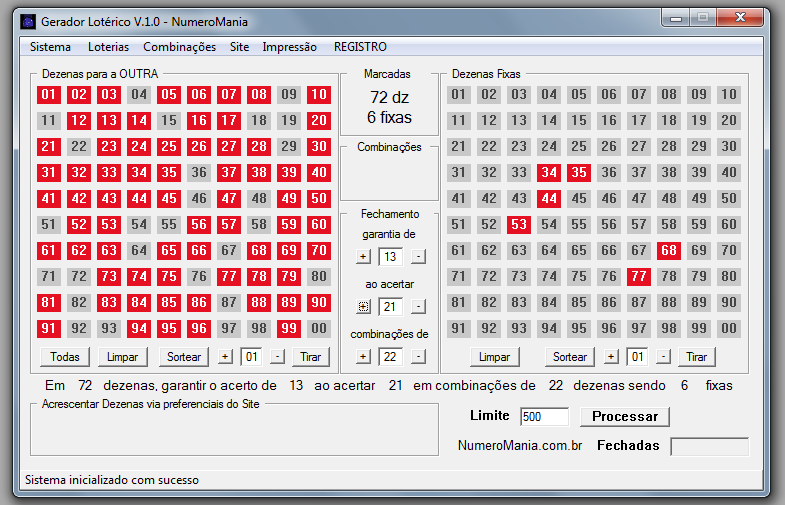
Task: Decrease 'garantia de' value with minus button
Action: tap(418, 257)
